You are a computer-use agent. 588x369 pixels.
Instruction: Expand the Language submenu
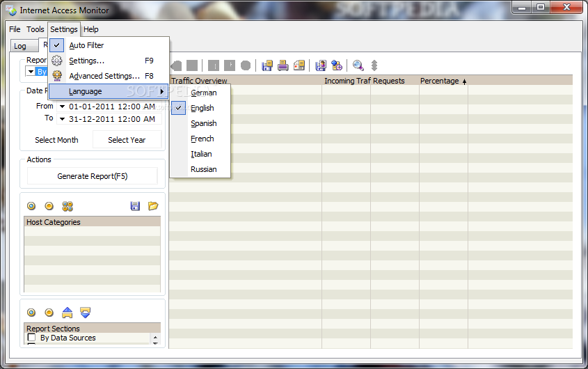(109, 91)
